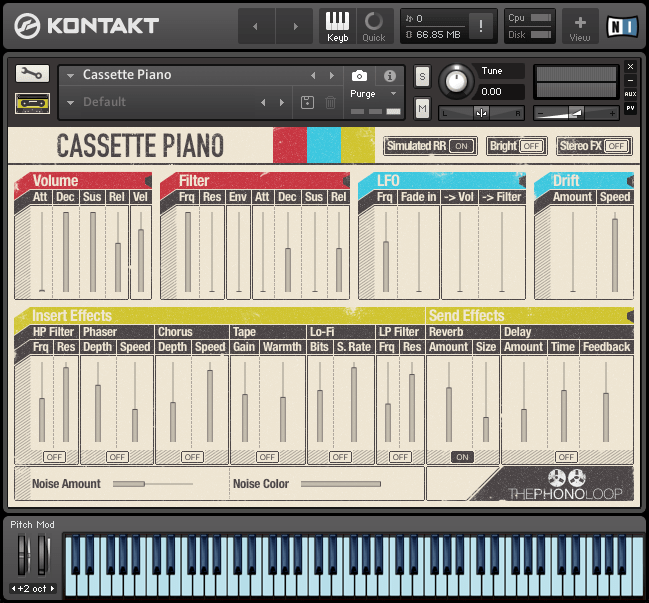This screenshot has width=649, height=603.
Task: Click the Mod wheel
Action: click(43, 555)
